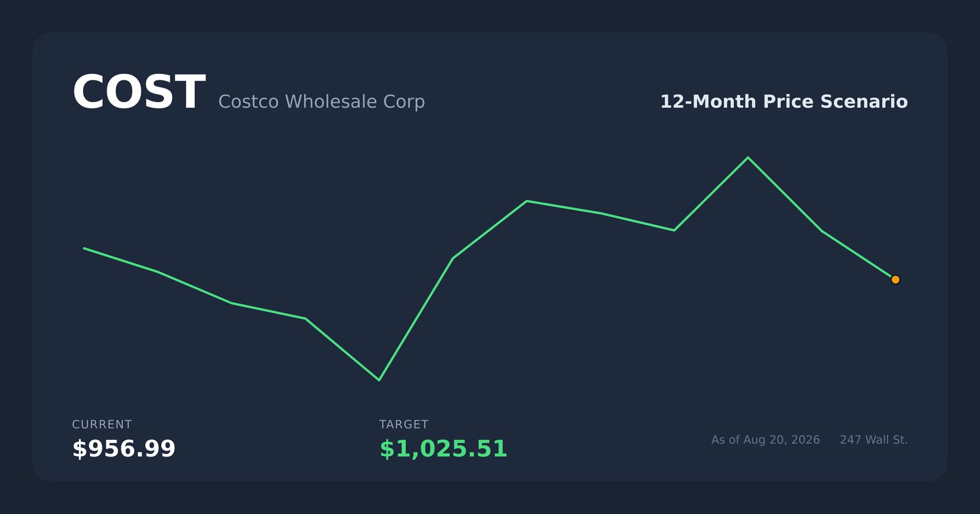Click the TARGET label

404,425
